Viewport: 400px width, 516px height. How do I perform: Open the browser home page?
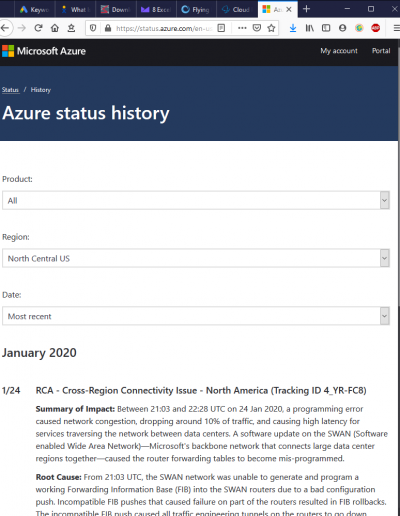point(55,28)
